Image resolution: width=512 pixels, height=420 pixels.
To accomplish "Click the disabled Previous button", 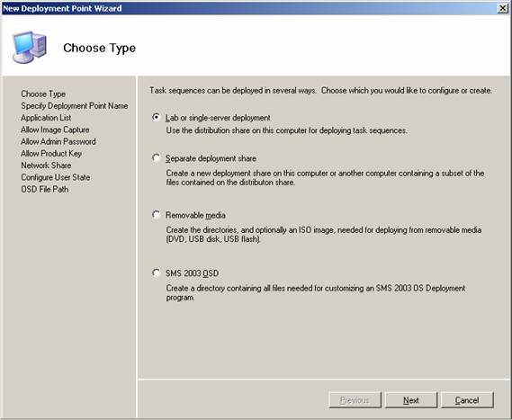I will [x=355, y=400].
